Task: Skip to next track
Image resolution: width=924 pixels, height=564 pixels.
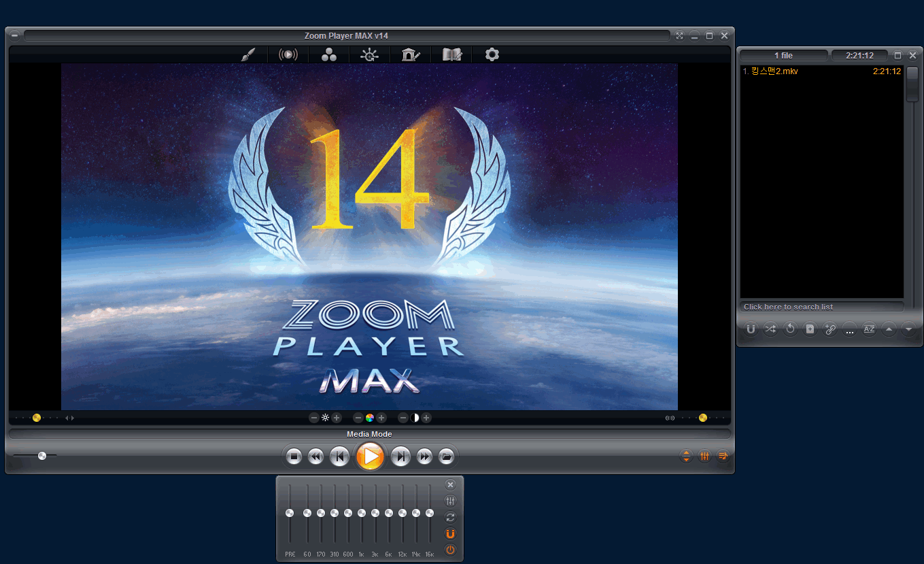Action: point(401,457)
